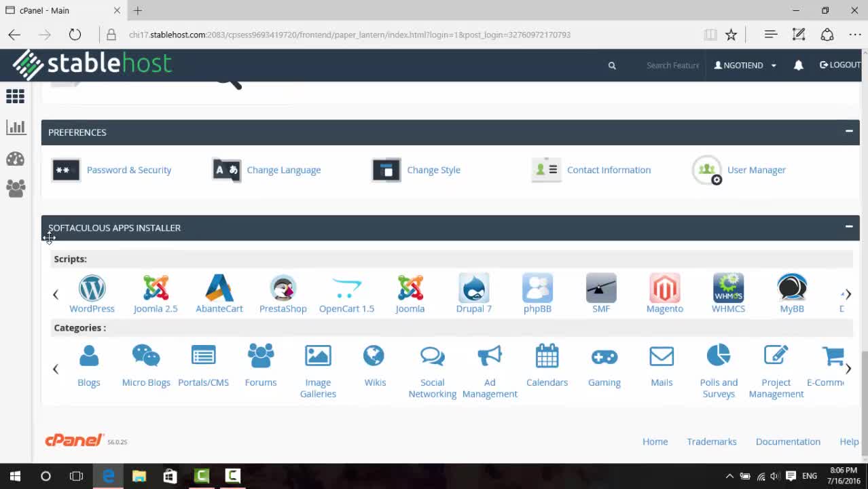Click the Search Features input field
868x489 pixels.
(x=673, y=65)
